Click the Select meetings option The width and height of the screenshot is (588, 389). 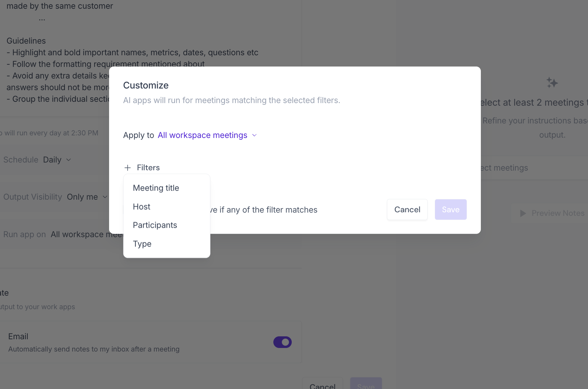pyautogui.click(x=506, y=167)
